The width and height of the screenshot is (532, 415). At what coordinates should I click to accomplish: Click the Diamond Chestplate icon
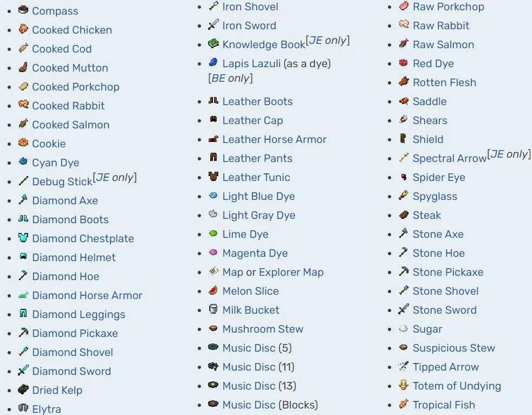pyautogui.click(x=23, y=238)
